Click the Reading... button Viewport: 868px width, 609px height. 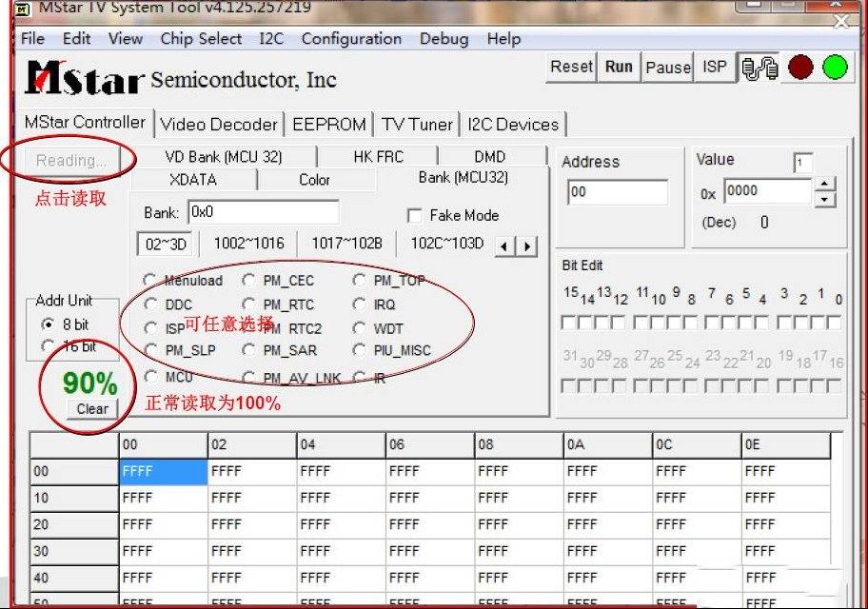click(x=71, y=161)
